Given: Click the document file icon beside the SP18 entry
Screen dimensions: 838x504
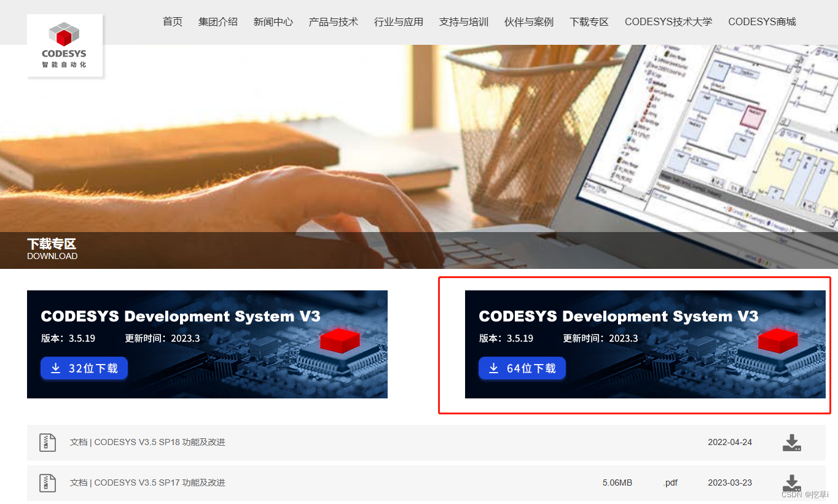Looking at the screenshot, I should (47, 442).
